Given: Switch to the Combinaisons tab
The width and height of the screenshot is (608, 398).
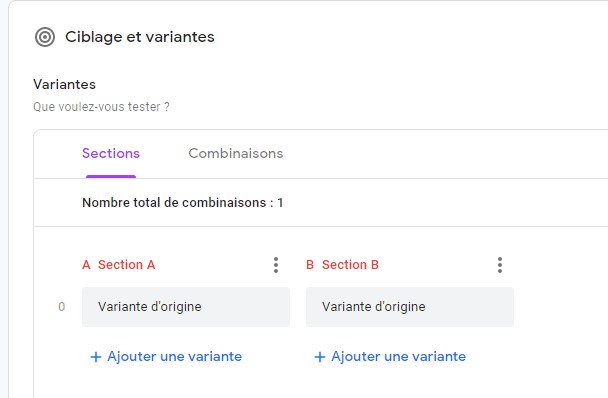Looking at the screenshot, I should [236, 154].
